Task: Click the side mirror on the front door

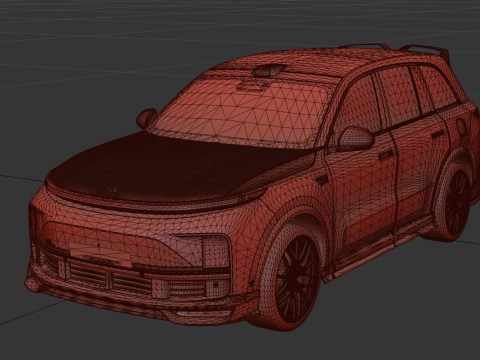Action: [356, 138]
